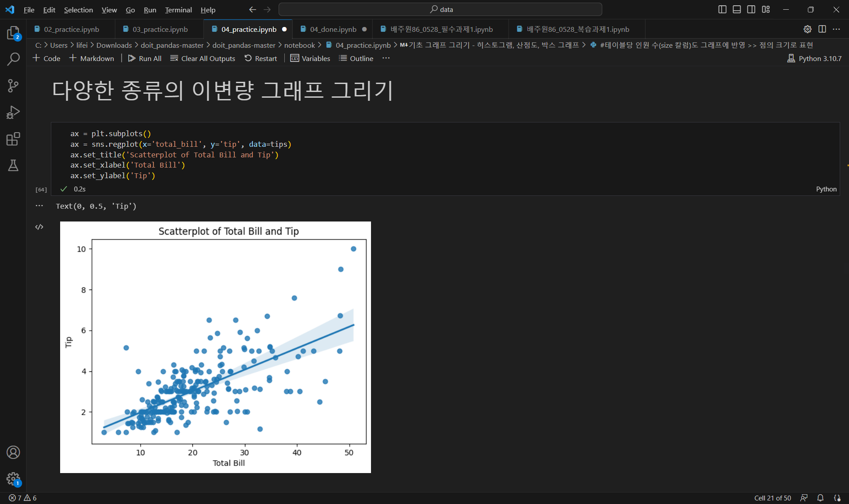Open Source Control view
849x504 pixels.
tap(13, 85)
